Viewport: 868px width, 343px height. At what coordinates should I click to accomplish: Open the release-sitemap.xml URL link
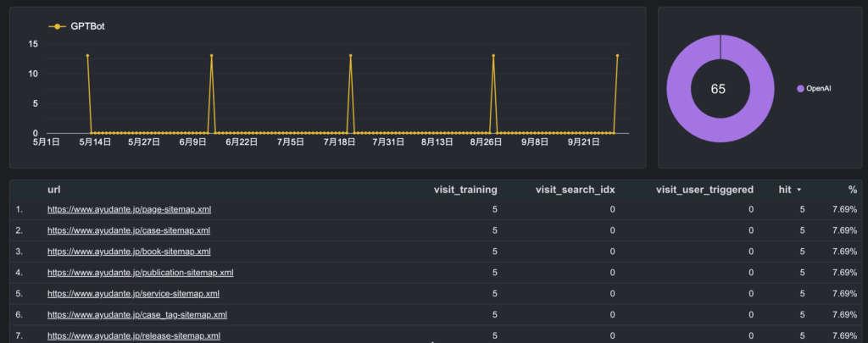134,336
